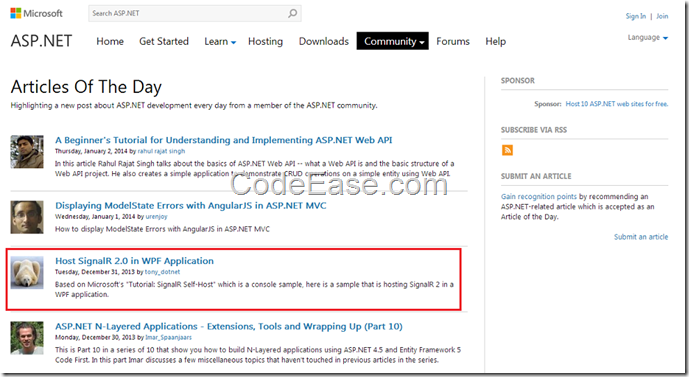Open the Gain recognition points link
The height and width of the screenshot is (377, 689).
click(539, 196)
